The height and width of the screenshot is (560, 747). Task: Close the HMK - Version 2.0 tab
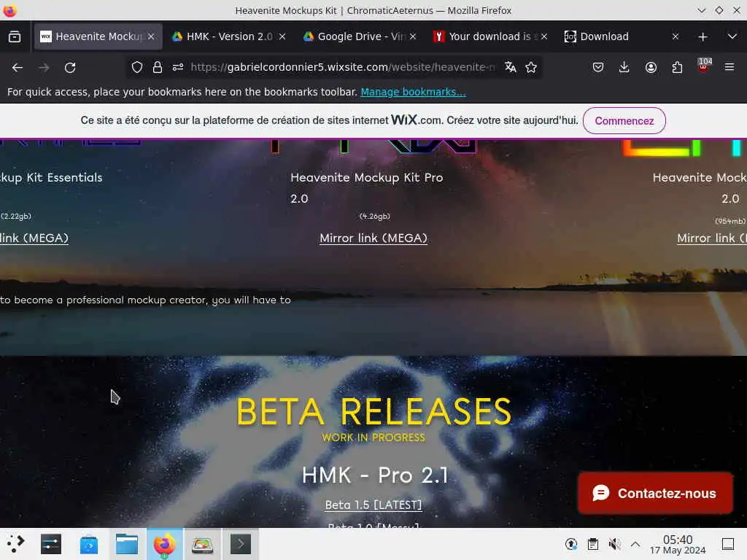(282, 36)
